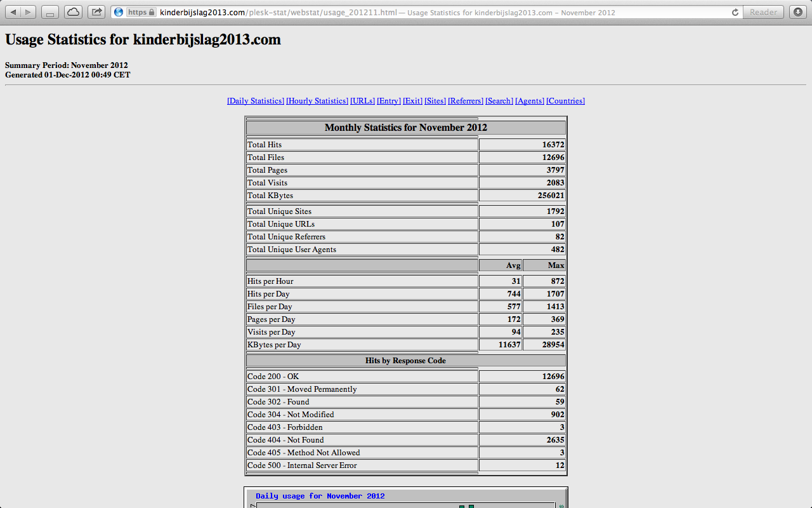Click the 'Total KBytes' row label

pyautogui.click(x=270, y=196)
